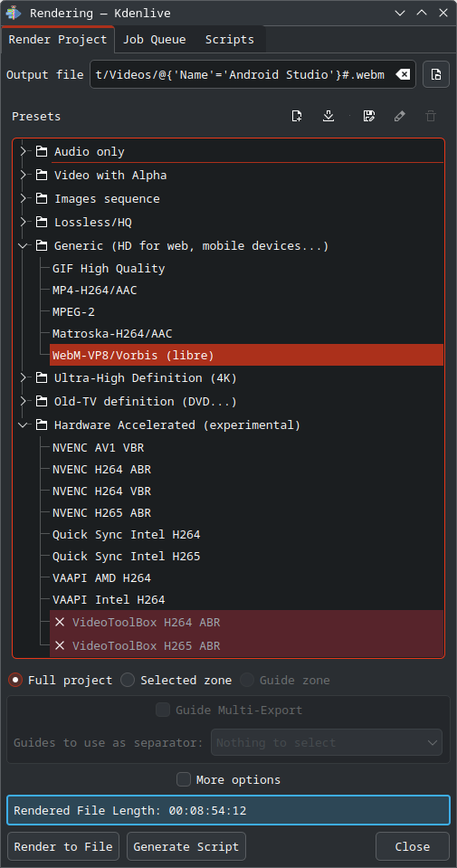Enable the More options checkbox
This screenshot has height=868, width=457.
[184, 779]
